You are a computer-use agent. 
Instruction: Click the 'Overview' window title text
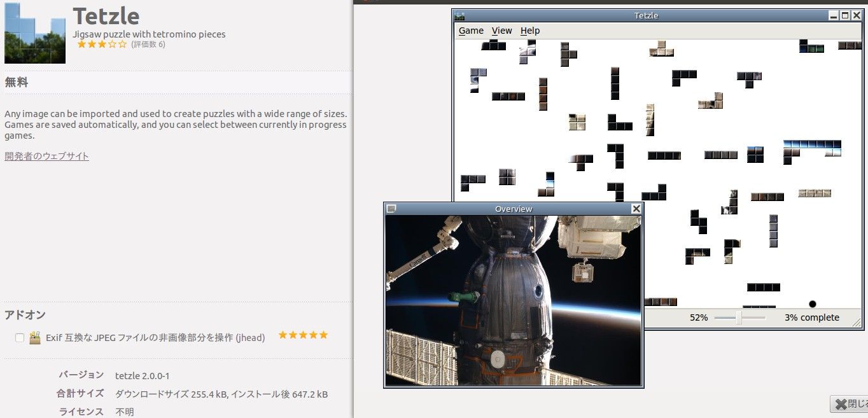[514, 209]
